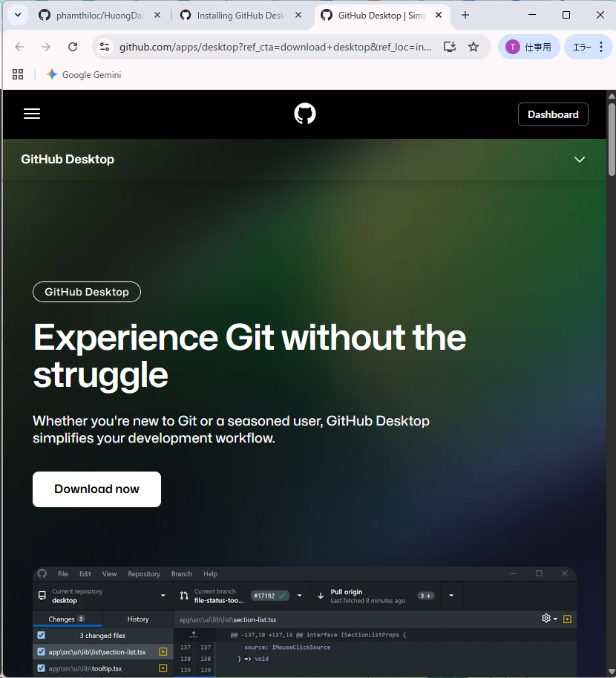
Task: Click the scrollbar down arrow
Action: 612,672
